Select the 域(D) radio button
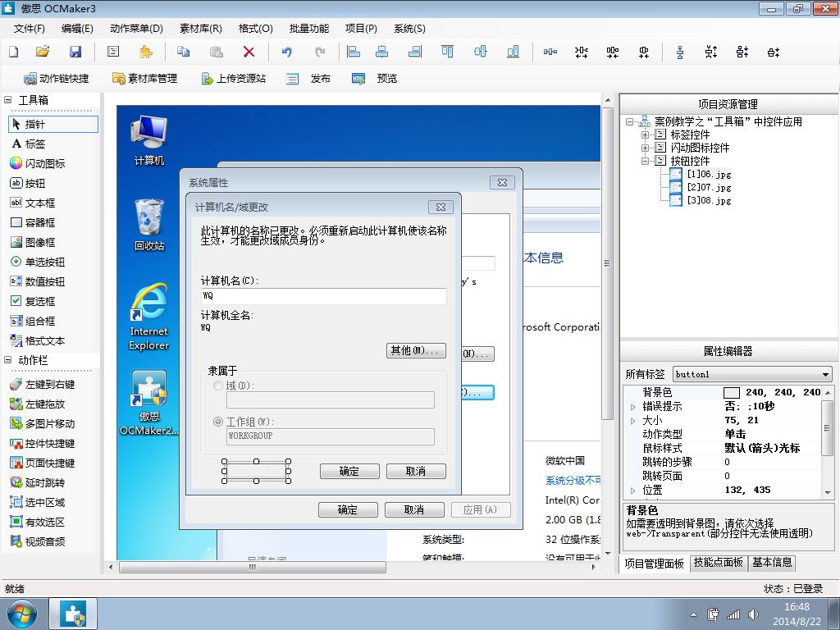The image size is (840, 630). pos(218,386)
